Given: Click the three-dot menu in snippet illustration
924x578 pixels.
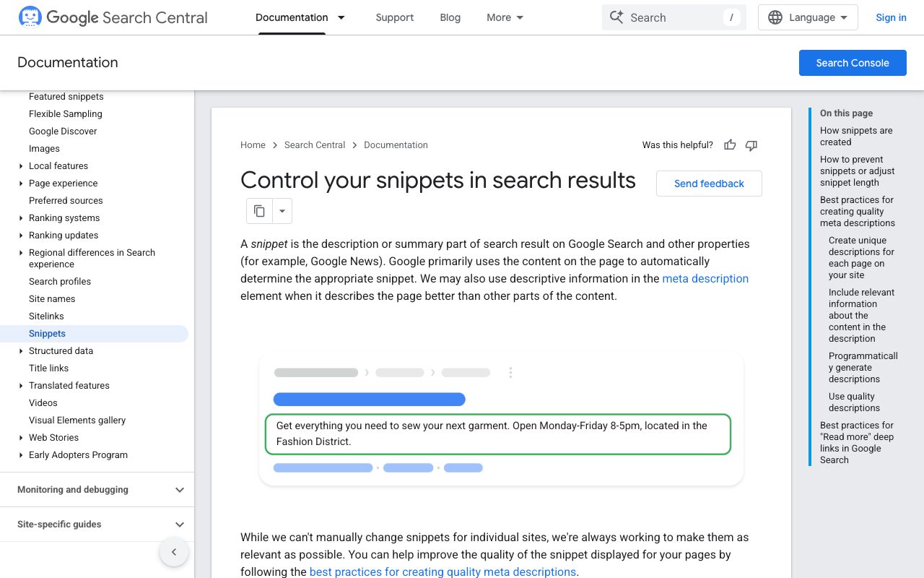Looking at the screenshot, I should coord(510,373).
